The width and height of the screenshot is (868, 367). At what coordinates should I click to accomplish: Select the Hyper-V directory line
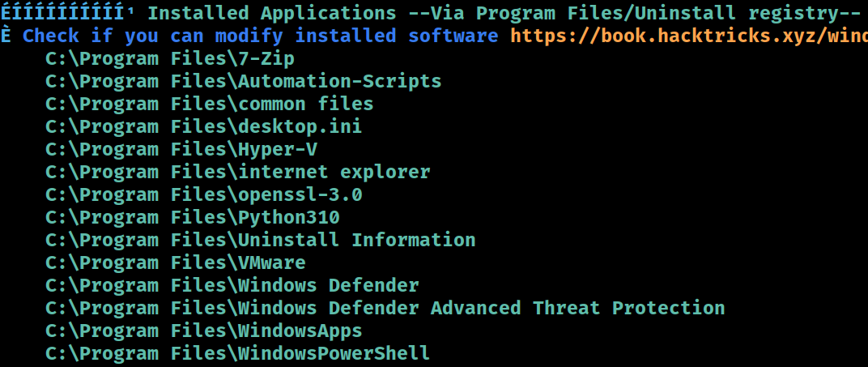point(181,149)
